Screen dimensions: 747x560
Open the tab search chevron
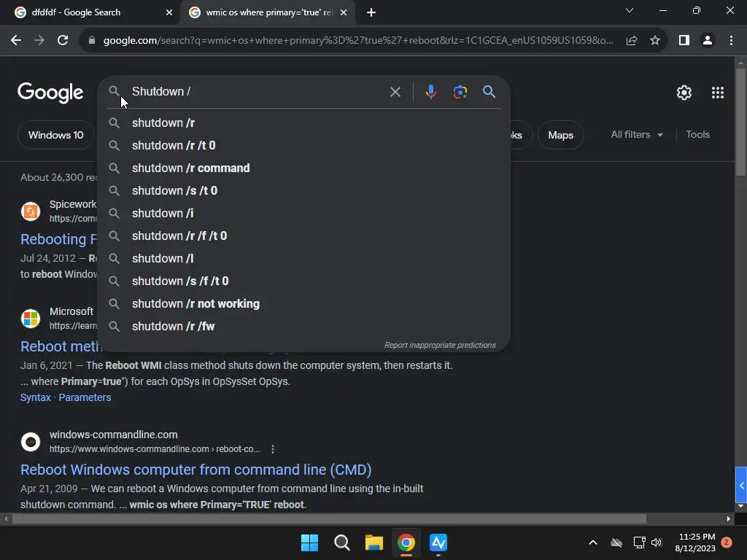630,10
